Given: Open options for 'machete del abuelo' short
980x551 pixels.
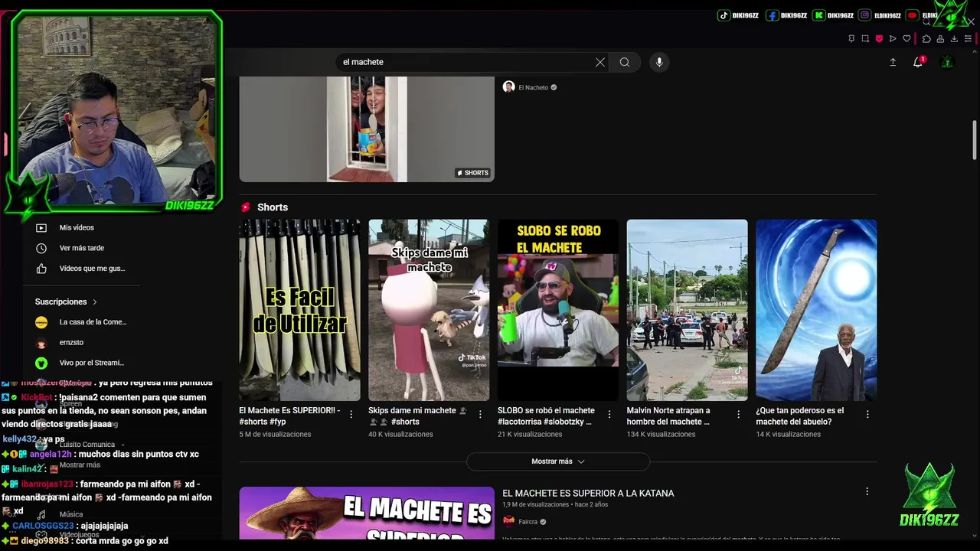Looking at the screenshot, I should click(867, 414).
